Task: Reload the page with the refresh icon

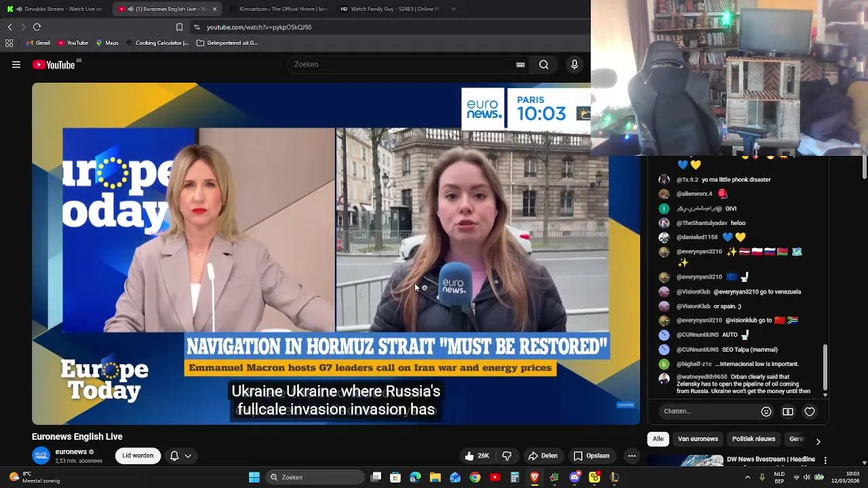Action: (37, 27)
